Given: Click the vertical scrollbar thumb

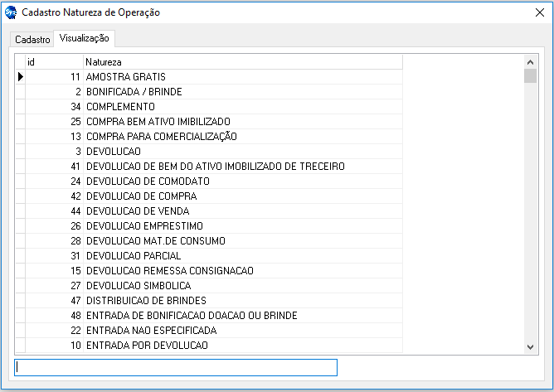Looking at the screenshot, I should (530, 76).
